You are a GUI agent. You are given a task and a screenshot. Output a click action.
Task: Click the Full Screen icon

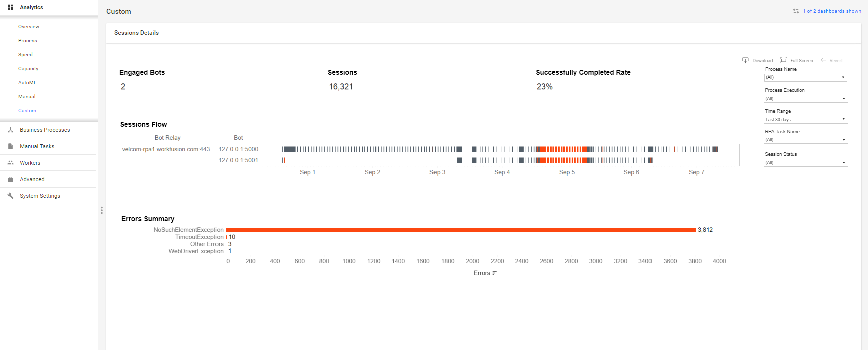point(784,60)
